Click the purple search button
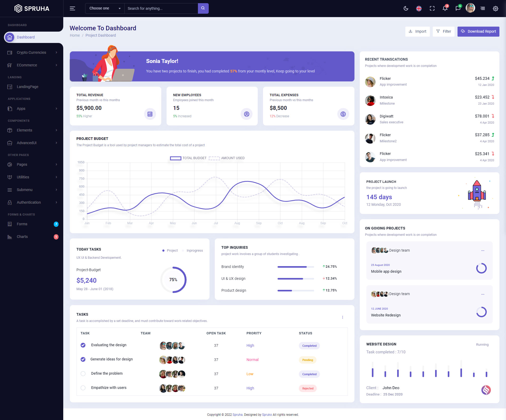The image size is (506, 420). coord(203,8)
